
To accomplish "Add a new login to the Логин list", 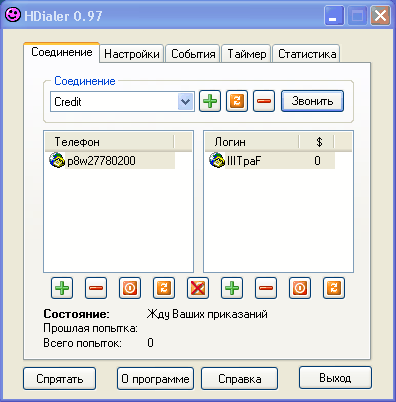I will (x=232, y=288).
